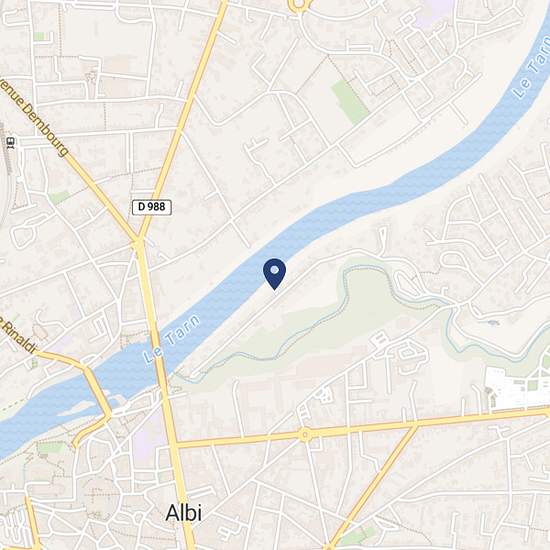
Task: Click the dark blue location pin marker
Action: click(274, 274)
